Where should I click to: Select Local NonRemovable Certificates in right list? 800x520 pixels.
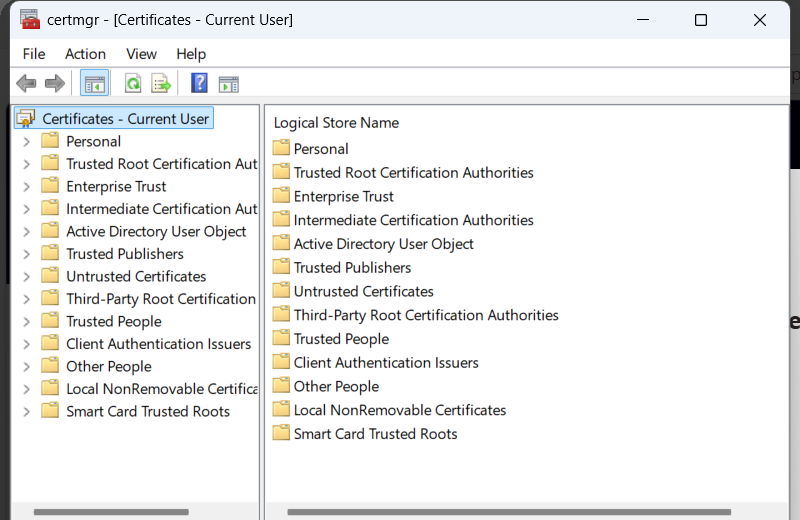coord(399,410)
